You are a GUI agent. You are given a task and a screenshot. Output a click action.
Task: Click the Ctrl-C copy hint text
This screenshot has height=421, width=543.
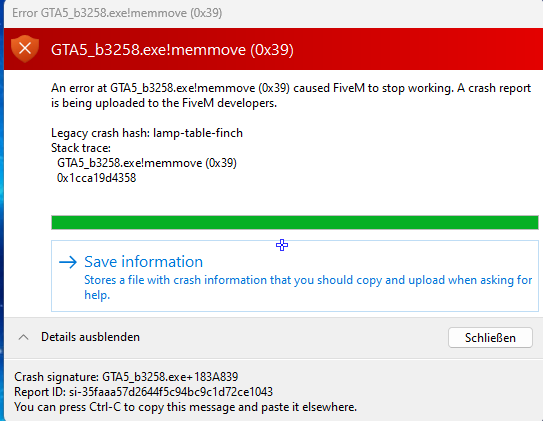185,407
